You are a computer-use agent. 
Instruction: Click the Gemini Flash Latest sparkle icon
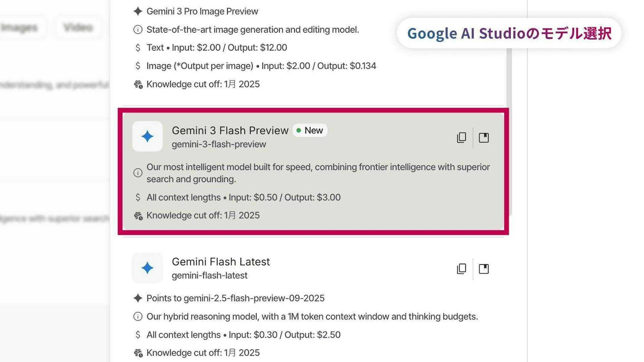(x=147, y=268)
